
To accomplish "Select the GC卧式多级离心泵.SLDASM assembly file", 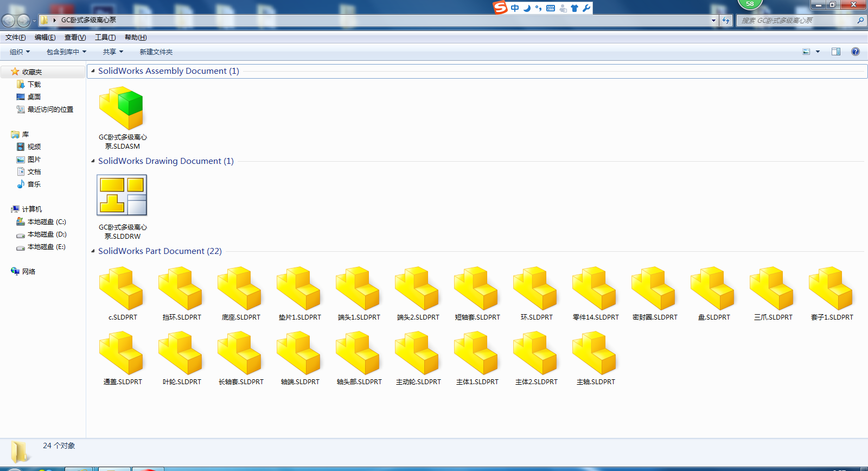I will coord(122,118).
